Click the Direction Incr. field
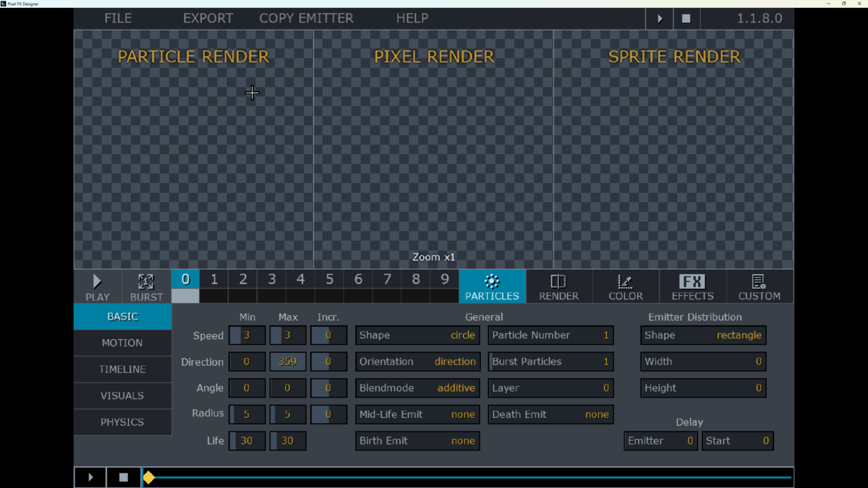Image resolution: width=868 pixels, height=488 pixels. click(329, 361)
